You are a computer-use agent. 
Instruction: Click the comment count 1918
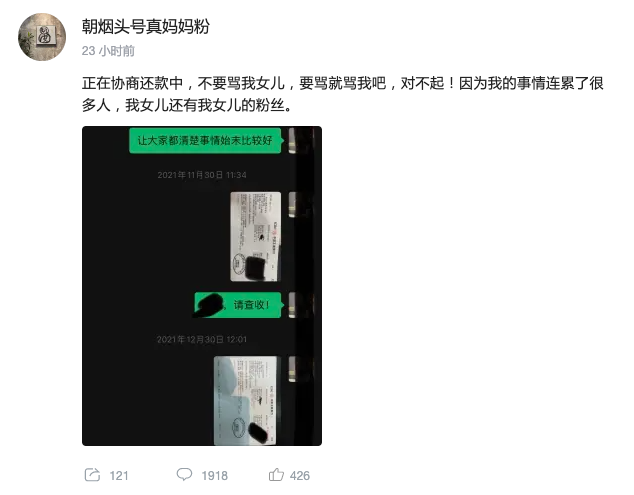coord(215,476)
